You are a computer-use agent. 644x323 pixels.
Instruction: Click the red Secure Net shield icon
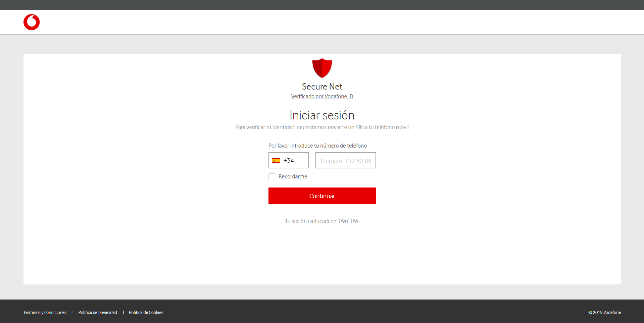(322, 68)
